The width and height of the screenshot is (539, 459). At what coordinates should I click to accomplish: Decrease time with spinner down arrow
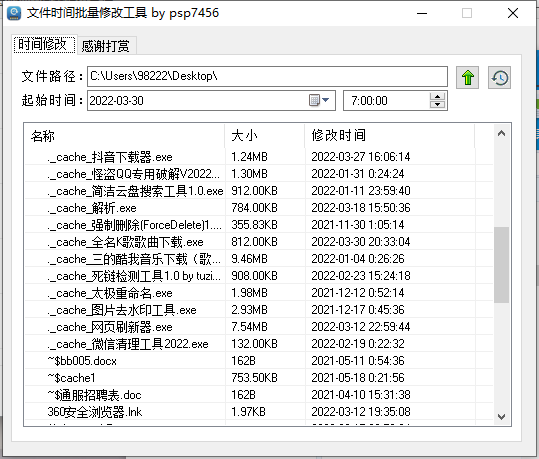click(x=438, y=105)
